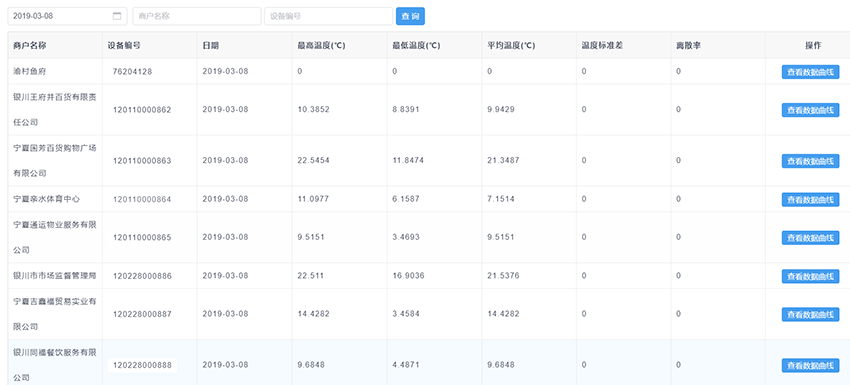
Task: Click min temperature value 3.4584
Action: coord(405,314)
